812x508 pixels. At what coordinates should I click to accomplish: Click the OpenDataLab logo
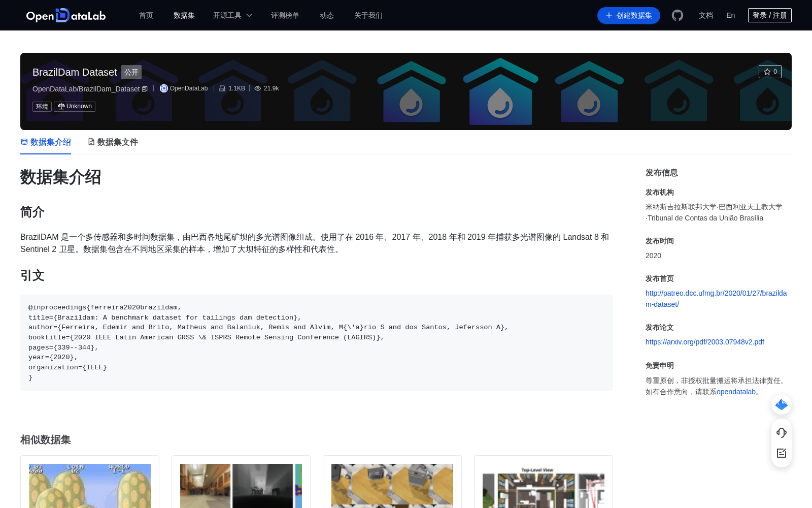66,15
